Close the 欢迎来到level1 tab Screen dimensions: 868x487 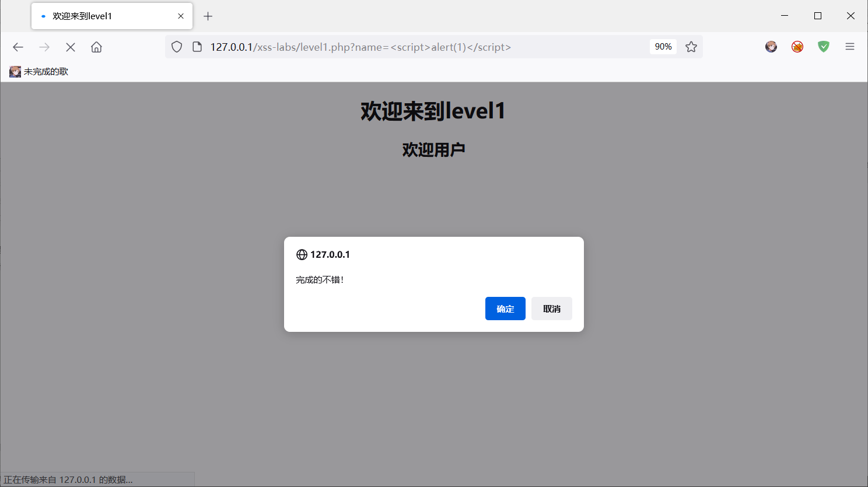click(181, 16)
